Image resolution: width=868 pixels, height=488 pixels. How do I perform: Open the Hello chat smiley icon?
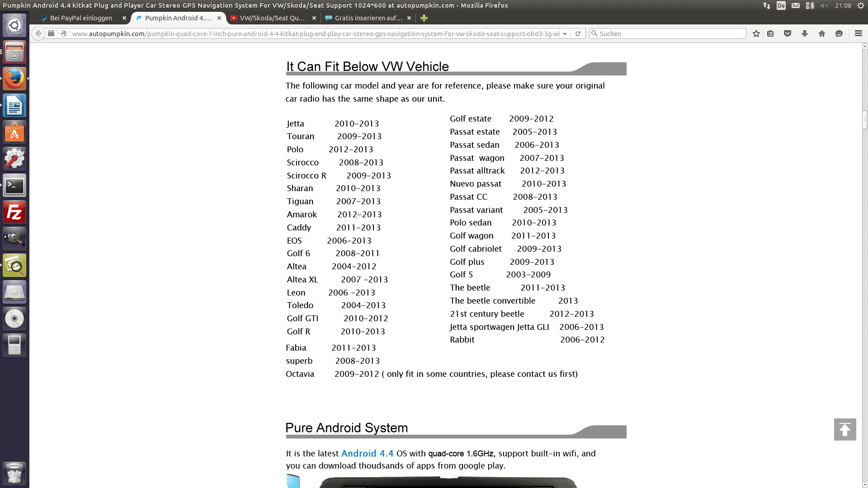[839, 33]
